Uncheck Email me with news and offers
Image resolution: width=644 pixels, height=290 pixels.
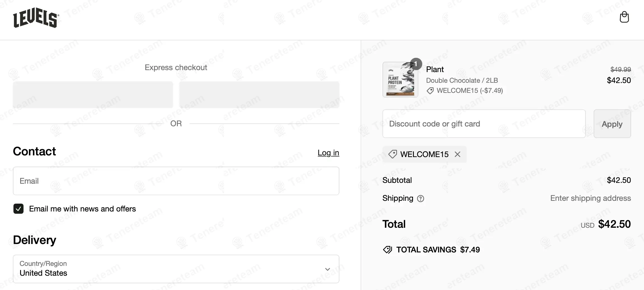click(x=18, y=209)
